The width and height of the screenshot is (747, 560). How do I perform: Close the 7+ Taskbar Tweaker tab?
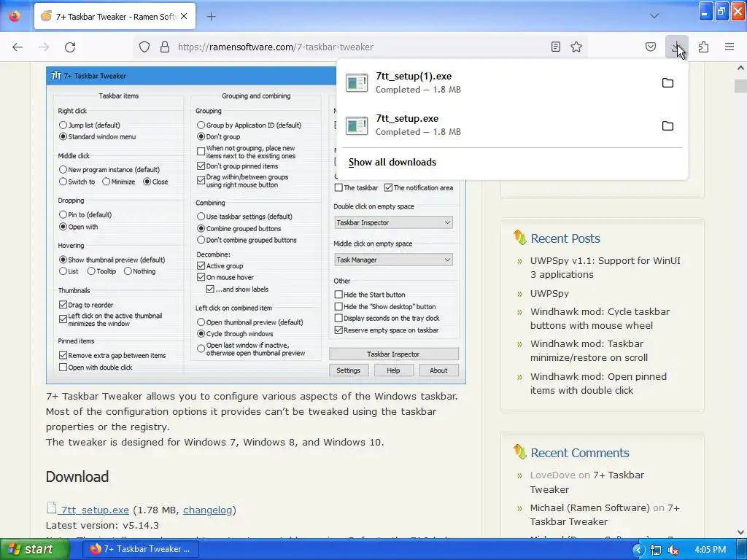184,16
